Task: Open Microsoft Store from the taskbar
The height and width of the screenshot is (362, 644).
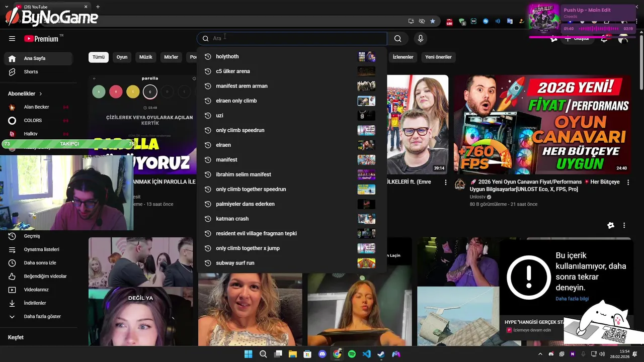Action: click(307, 354)
